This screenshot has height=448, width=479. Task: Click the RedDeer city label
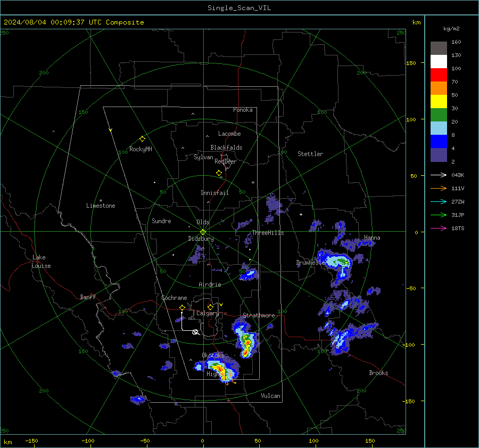(x=226, y=161)
